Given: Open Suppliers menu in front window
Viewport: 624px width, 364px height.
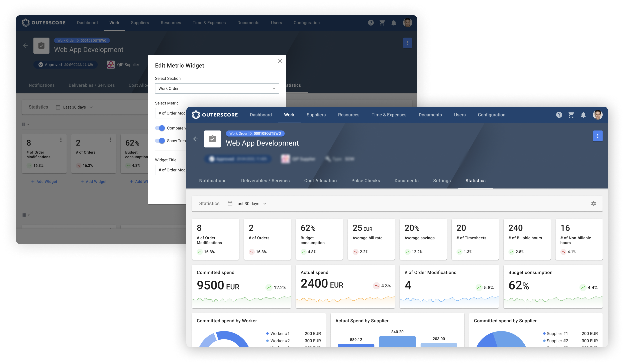Looking at the screenshot, I should (316, 115).
